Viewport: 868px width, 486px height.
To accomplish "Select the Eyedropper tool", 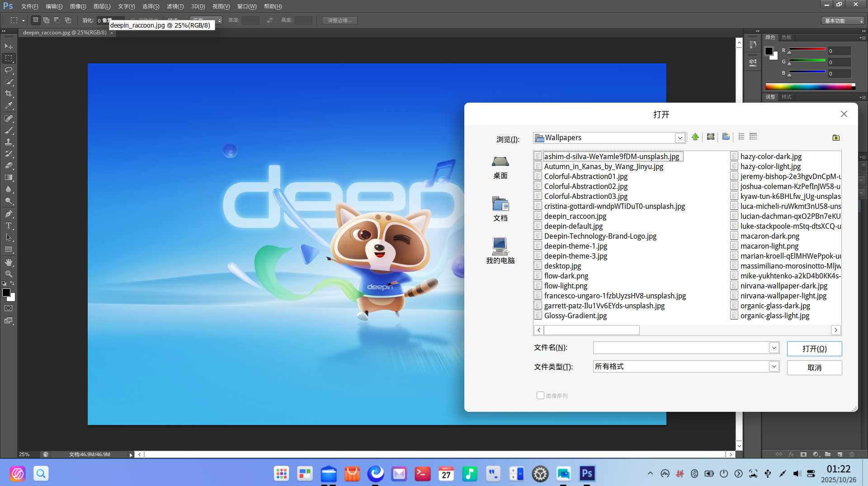I will pyautogui.click(x=9, y=105).
